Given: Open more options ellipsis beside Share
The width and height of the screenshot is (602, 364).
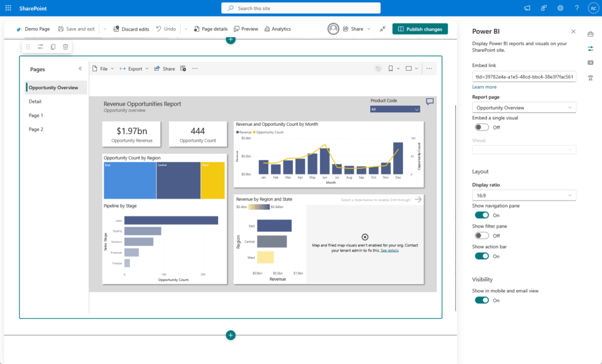Looking at the screenshot, I should tap(195, 69).
